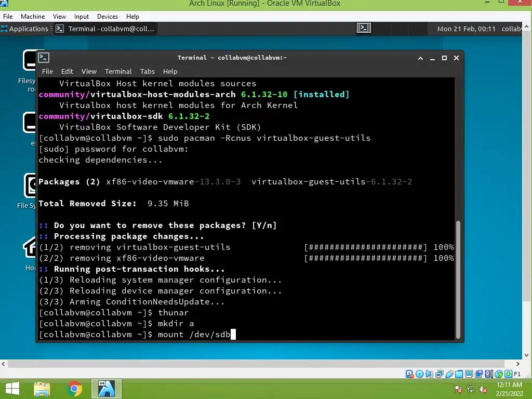
Task: Click the terminal's vertical scrollbar thumb
Action: tap(458, 280)
